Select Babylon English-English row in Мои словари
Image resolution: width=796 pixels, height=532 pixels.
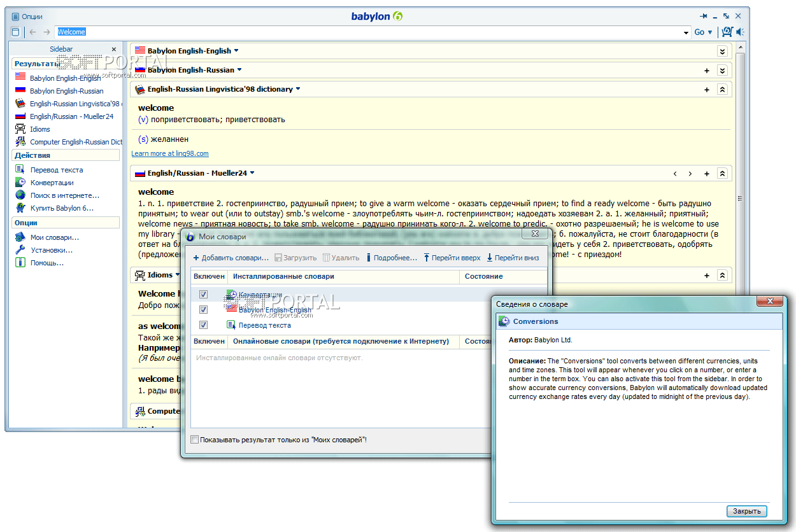click(x=369, y=310)
